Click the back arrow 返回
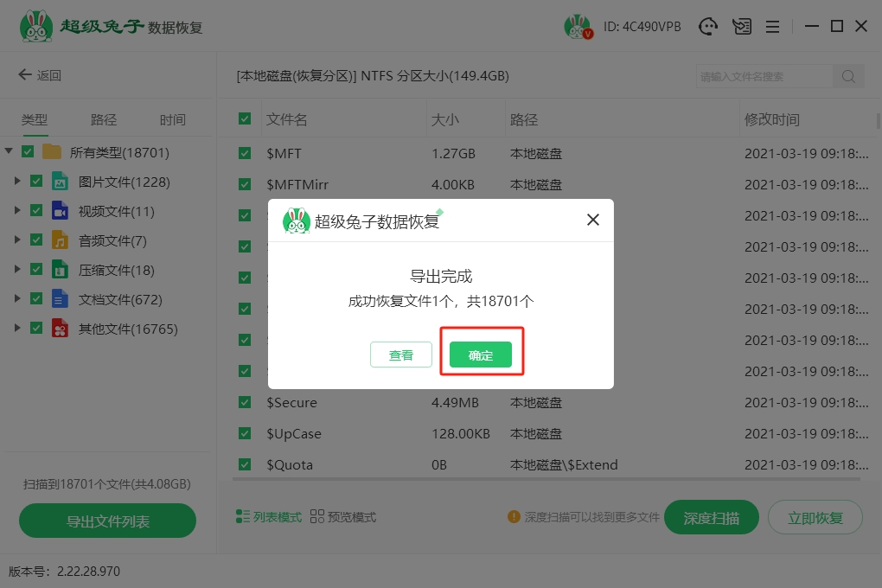 click(x=40, y=75)
